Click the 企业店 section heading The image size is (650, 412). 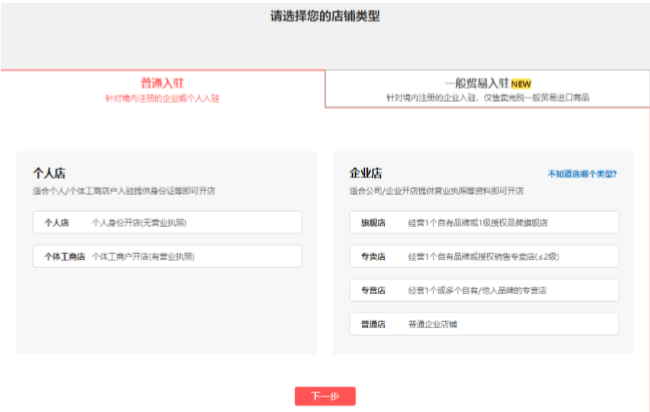pos(366,173)
